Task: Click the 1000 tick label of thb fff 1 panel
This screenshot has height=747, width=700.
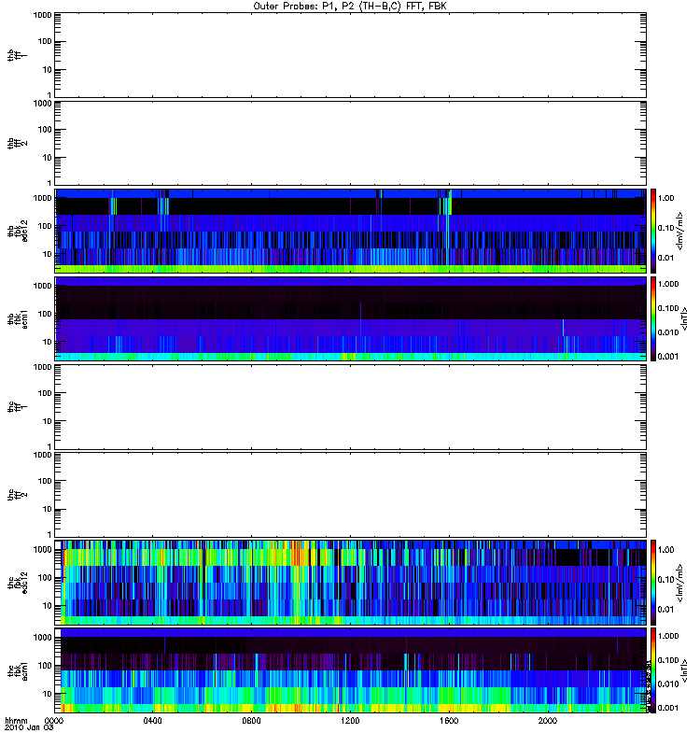Action: click(42, 15)
